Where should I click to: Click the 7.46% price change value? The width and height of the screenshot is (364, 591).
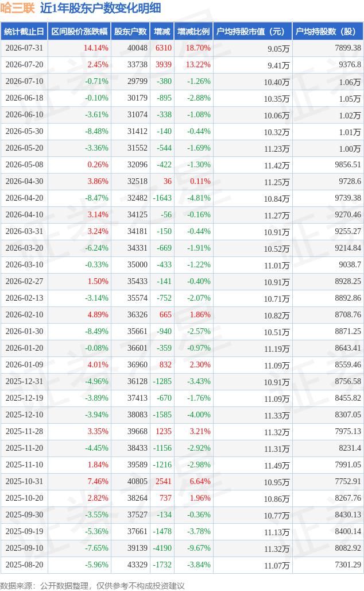click(x=98, y=481)
